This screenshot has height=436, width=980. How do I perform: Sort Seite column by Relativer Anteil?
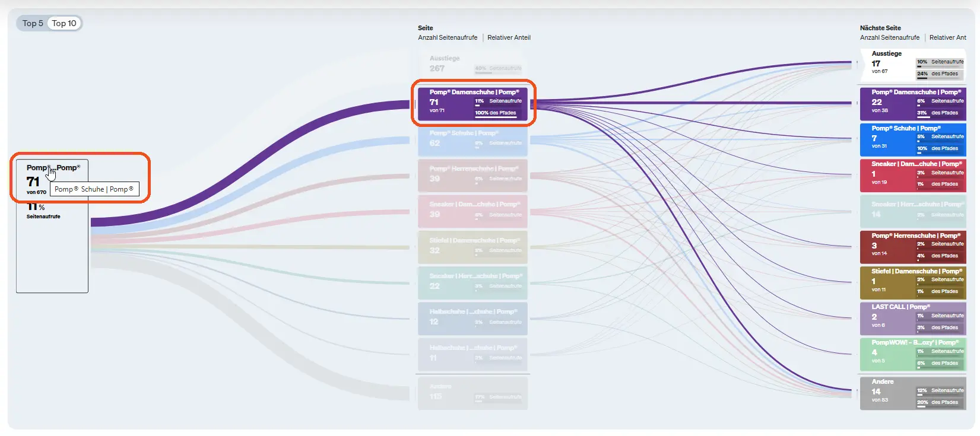pyautogui.click(x=509, y=37)
